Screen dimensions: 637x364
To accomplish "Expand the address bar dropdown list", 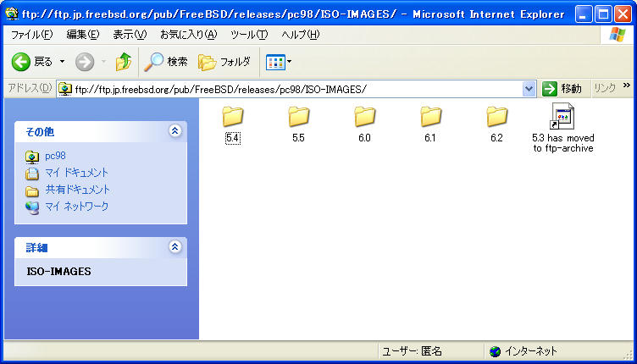I will 529,89.
